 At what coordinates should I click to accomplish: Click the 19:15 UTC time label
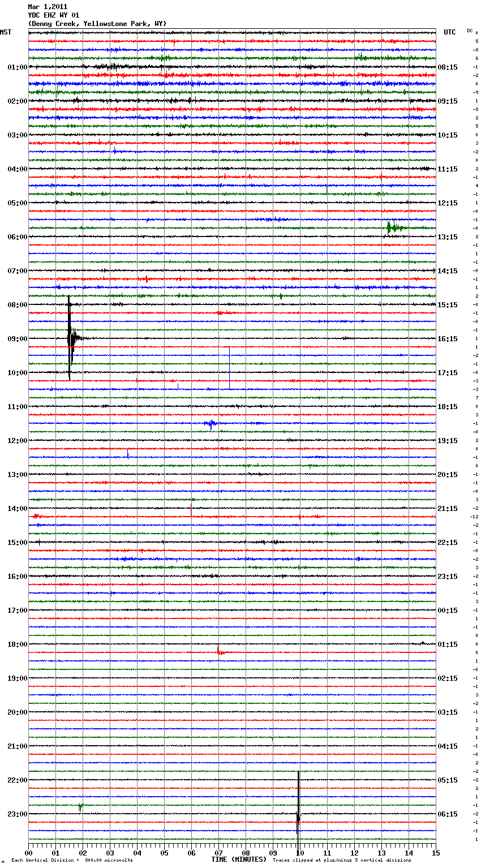click(448, 441)
